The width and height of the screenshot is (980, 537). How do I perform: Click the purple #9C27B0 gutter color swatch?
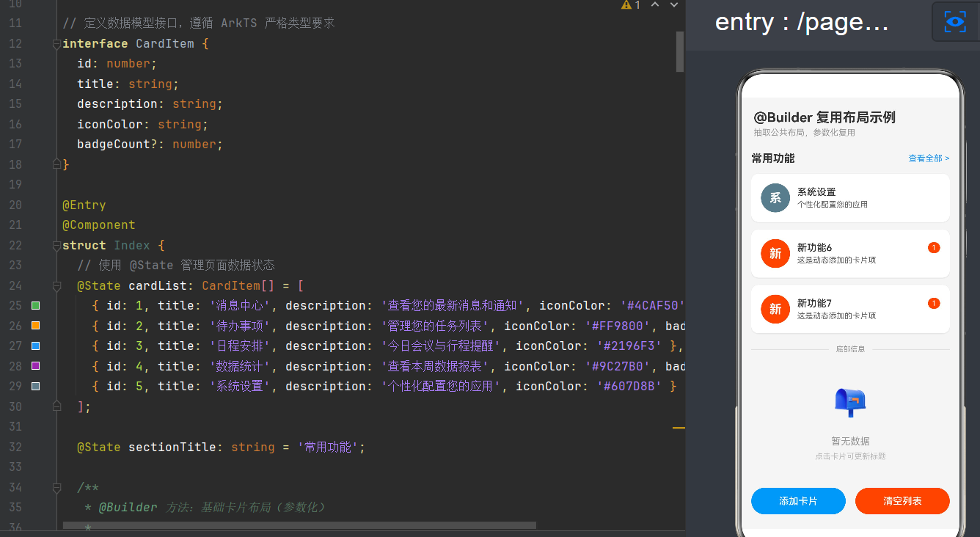[35, 366]
